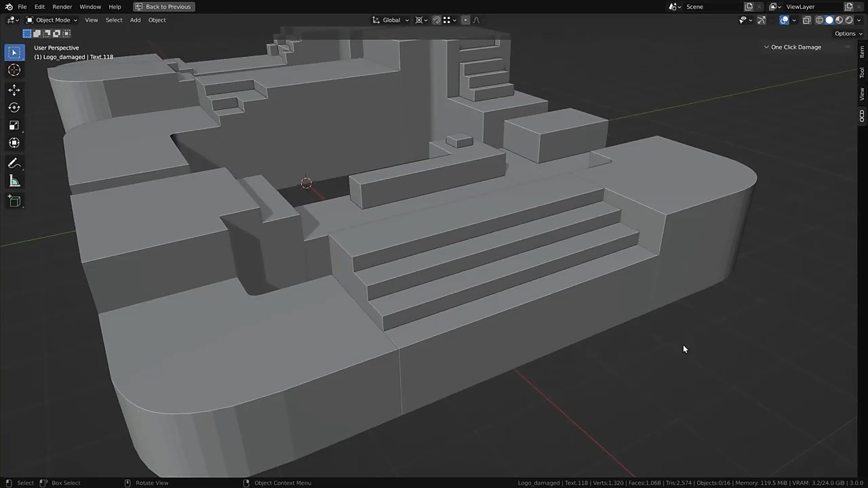
Task: Toggle snapping magnet
Action: point(436,20)
